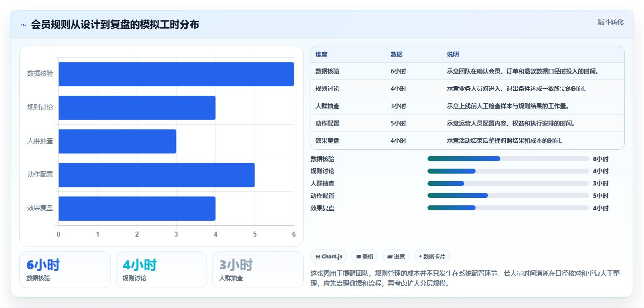Click the 规则讨论 progress bar
The height and width of the screenshot is (308, 644).
tap(508, 171)
